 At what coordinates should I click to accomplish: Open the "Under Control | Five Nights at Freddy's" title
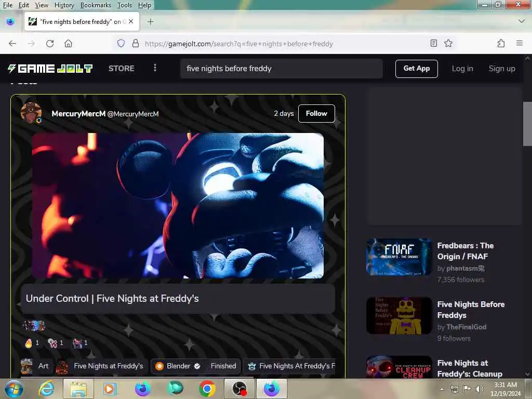[x=112, y=299]
